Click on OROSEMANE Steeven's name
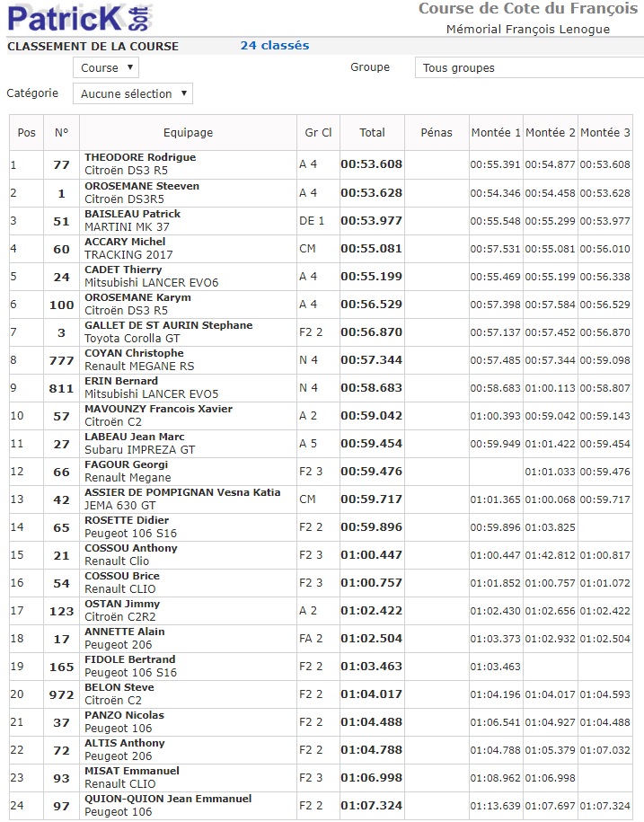This screenshot has width=644, height=822. pos(142,186)
